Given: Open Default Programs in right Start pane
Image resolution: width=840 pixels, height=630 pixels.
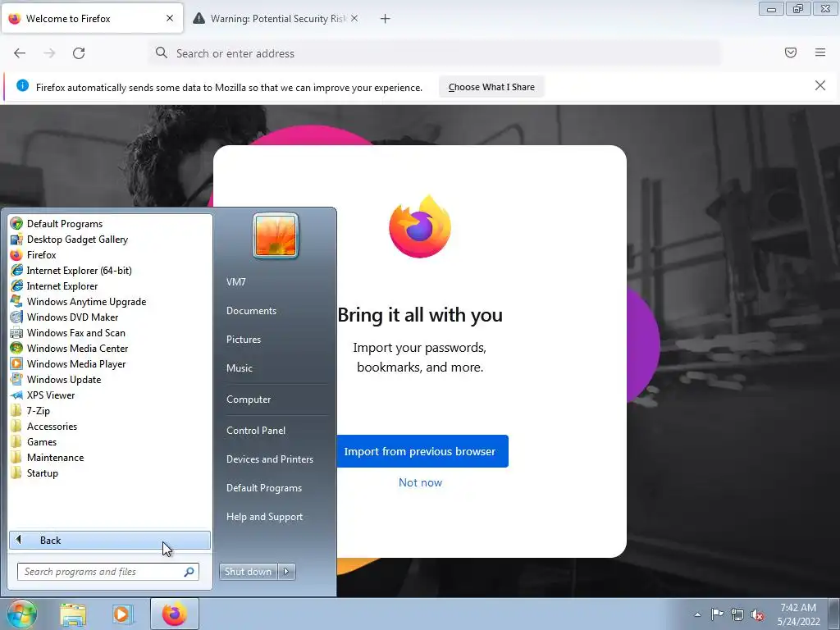Looking at the screenshot, I should click(264, 488).
